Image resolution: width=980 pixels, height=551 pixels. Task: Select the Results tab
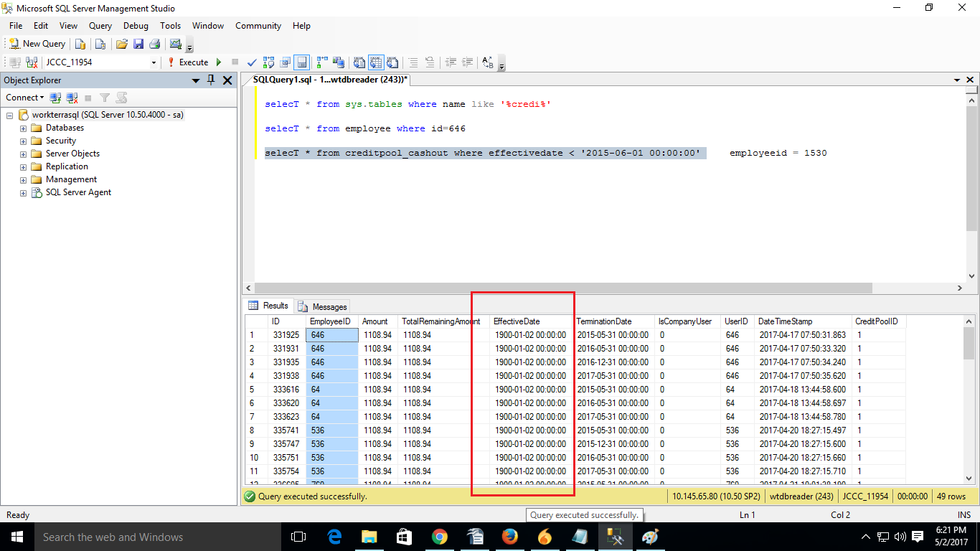(x=269, y=306)
